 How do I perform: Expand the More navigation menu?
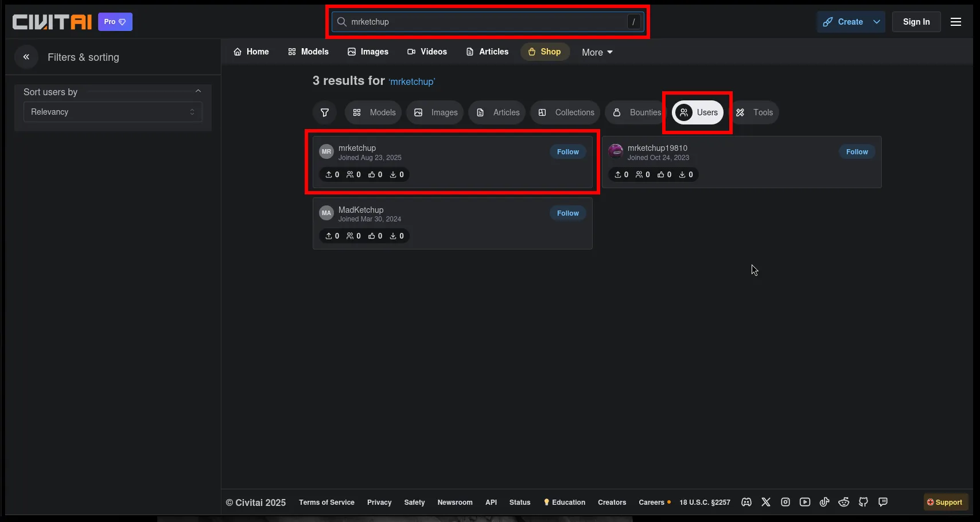coord(597,52)
